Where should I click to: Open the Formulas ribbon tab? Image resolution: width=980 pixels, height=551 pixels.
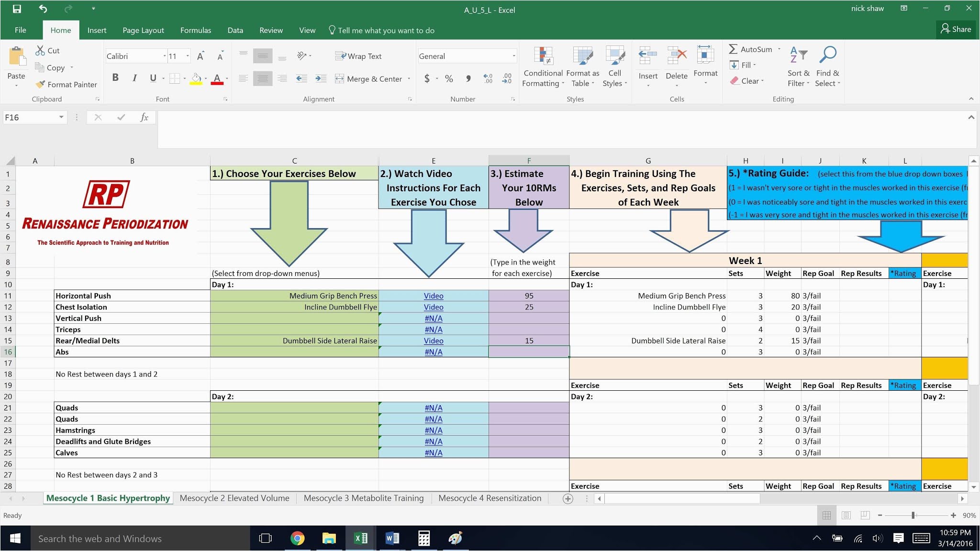click(195, 30)
